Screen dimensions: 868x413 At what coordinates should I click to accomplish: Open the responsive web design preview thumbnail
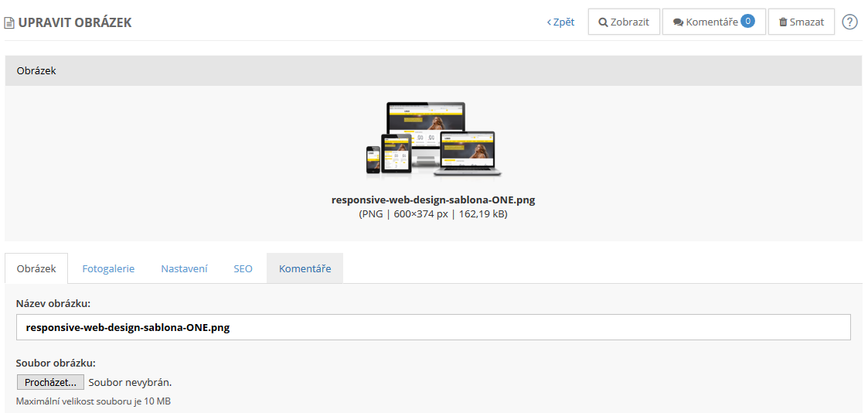tap(433, 140)
